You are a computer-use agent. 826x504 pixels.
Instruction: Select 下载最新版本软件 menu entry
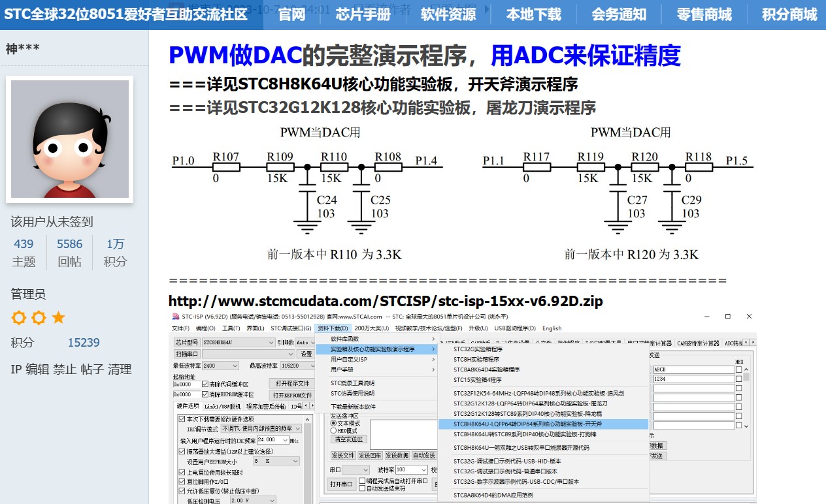375,407
